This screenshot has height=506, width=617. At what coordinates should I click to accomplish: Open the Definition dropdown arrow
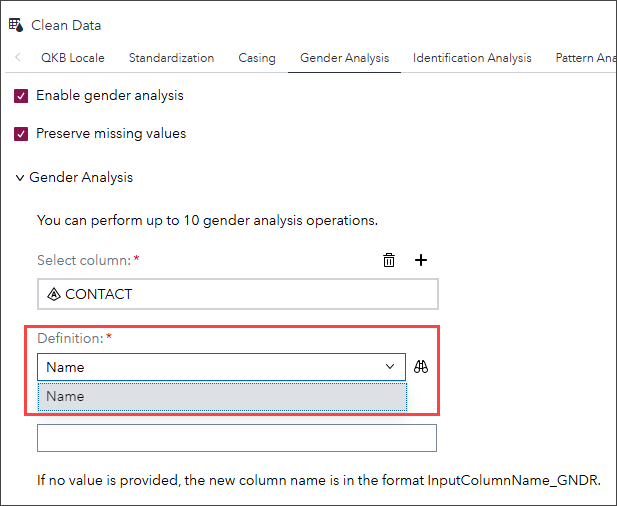(390, 367)
